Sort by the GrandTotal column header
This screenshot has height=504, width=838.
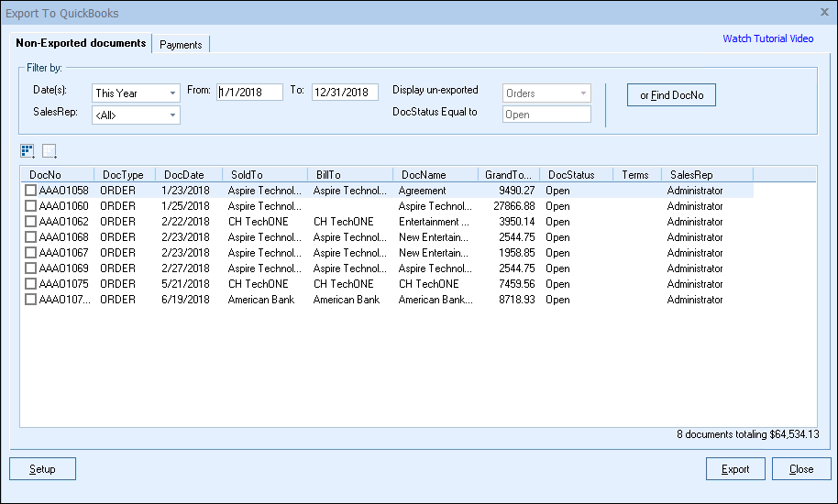507,175
